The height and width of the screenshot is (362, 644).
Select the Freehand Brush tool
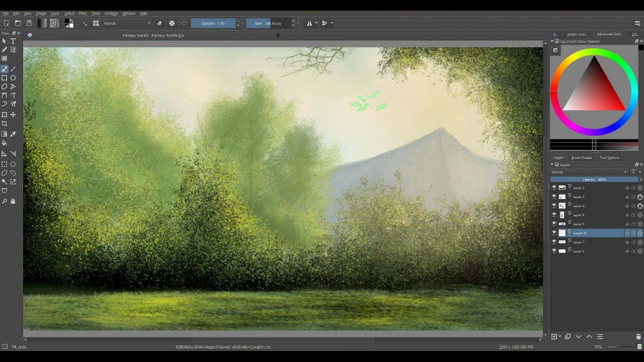pos(5,69)
